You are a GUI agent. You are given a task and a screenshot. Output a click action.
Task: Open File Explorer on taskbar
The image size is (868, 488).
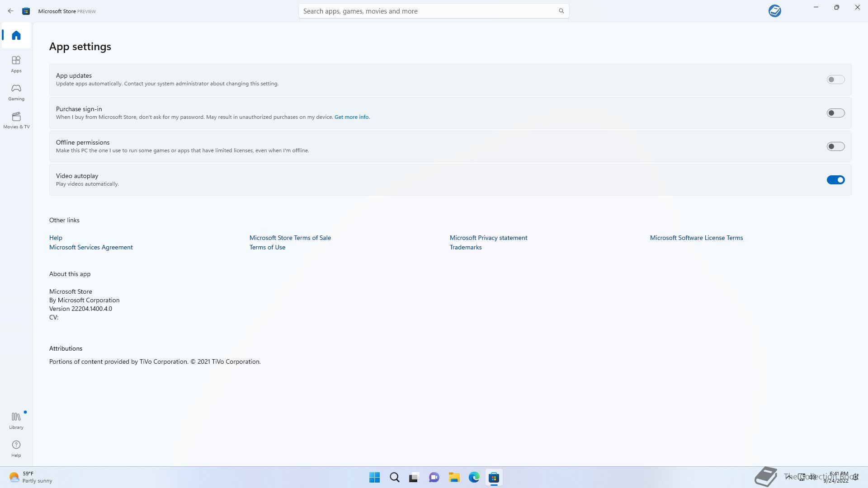[454, 477]
